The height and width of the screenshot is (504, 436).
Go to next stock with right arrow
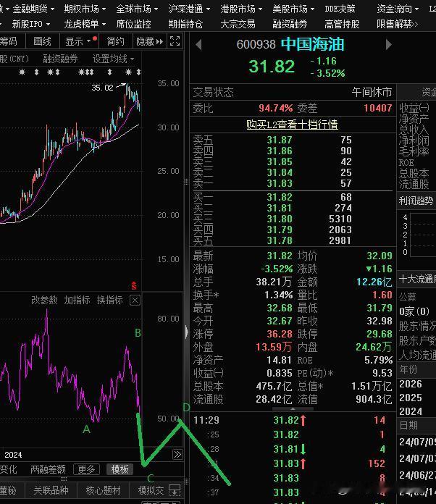388,44
